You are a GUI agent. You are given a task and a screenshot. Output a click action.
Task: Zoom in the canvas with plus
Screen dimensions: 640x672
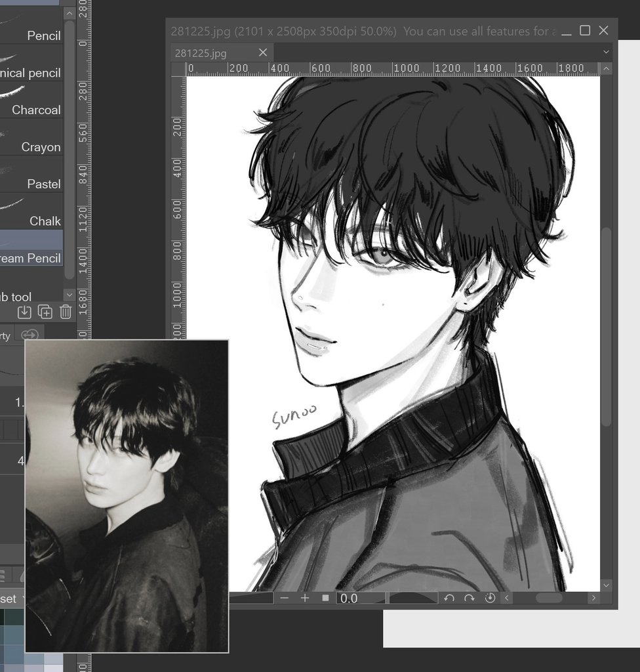click(x=305, y=598)
